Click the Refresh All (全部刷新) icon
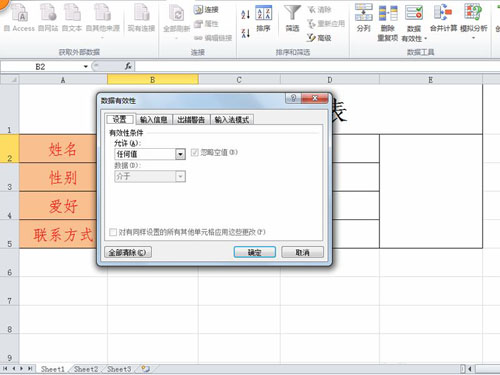500x375 pixels. (x=176, y=14)
